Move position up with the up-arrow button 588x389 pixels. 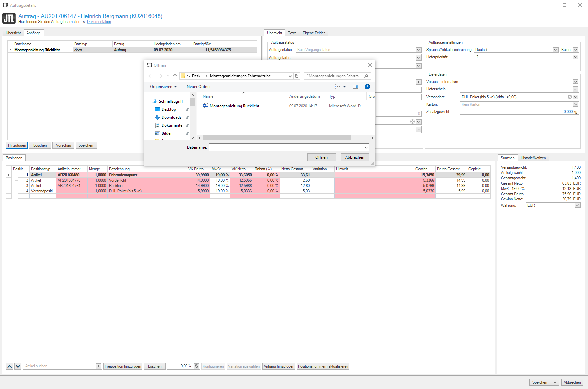(10, 366)
